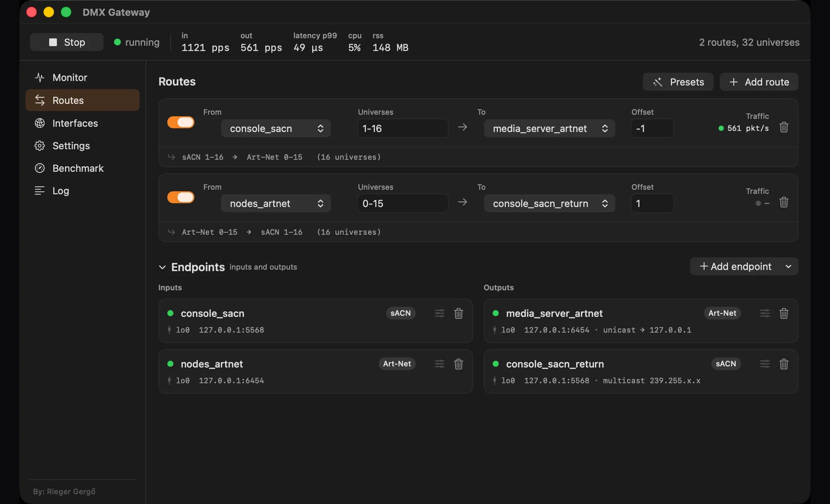
Task: Open the To dropdown showing console_sacn_return
Action: click(x=549, y=203)
